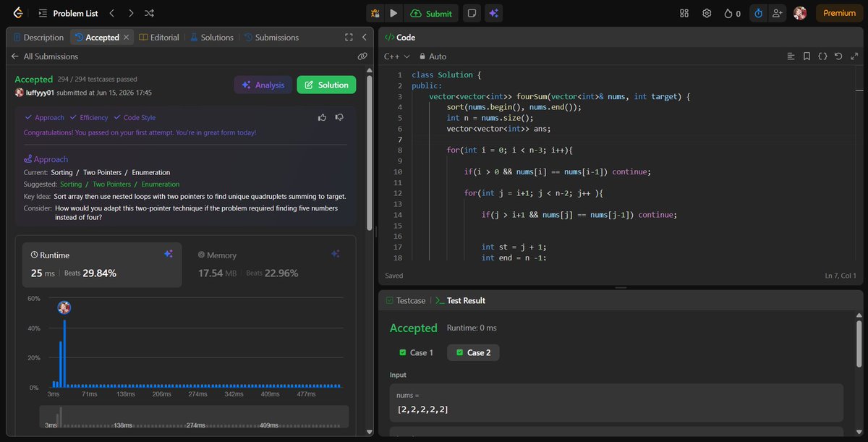Analyze runtime complexity sparkle icon
The width and height of the screenshot is (868, 442).
tap(169, 254)
